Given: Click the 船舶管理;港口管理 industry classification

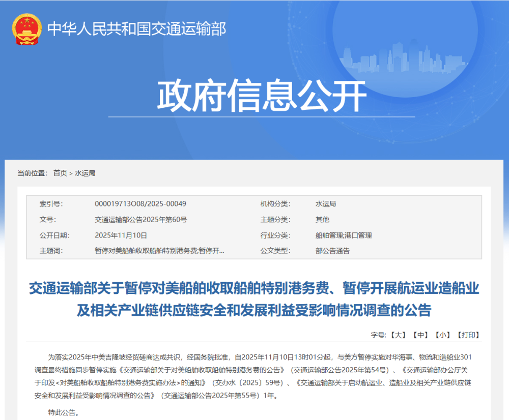Looking at the screenshot, I should (344, 235).
